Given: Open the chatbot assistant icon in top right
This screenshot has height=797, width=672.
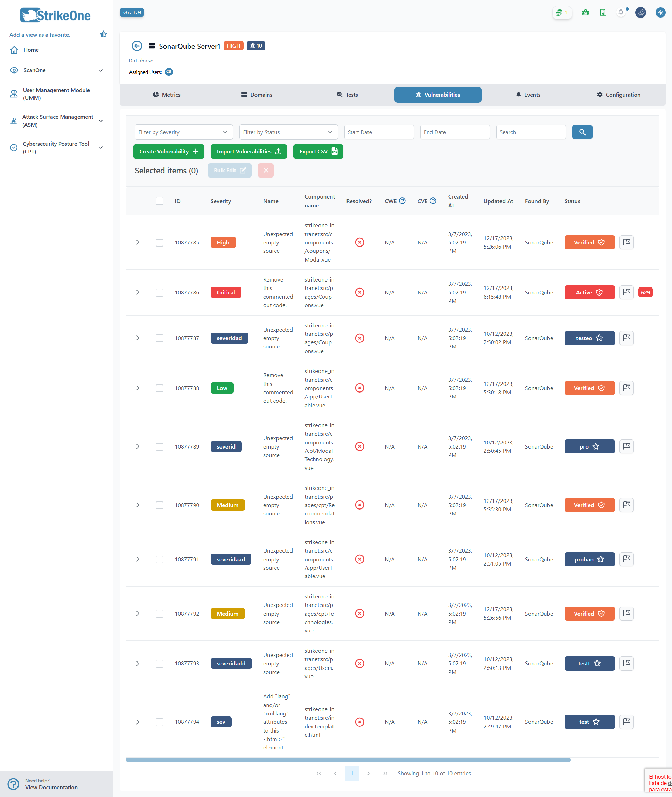Looking at the screenshot, I should coord(641,12).
